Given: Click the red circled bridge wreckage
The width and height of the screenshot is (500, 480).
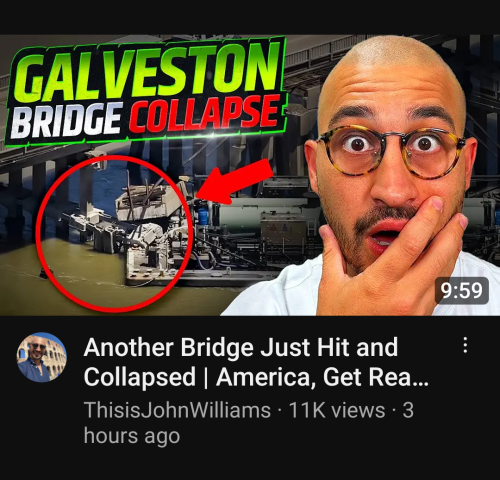Looking at the screenshot, I should 114,233.
